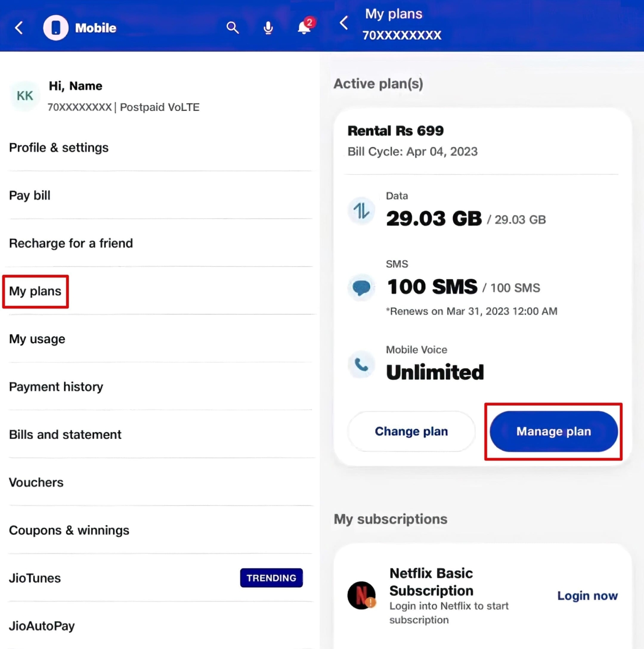The height and width of the screenshot is (649, 644).
Task: Open My plans from the menu
Action: [35, 291]
